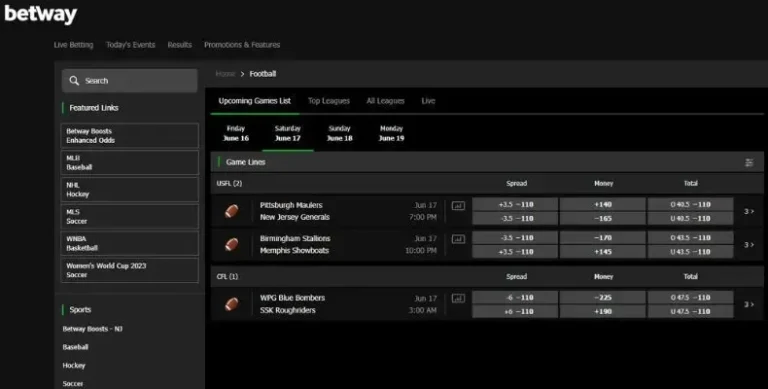
Task: Bet under 40.5 -110 total
Action: tap(691, 219)
